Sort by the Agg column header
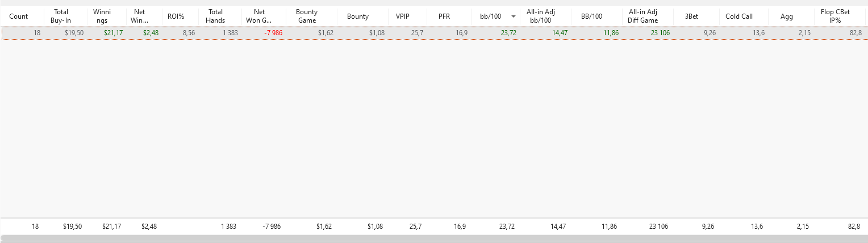The image size is (868, 243). 787,16
